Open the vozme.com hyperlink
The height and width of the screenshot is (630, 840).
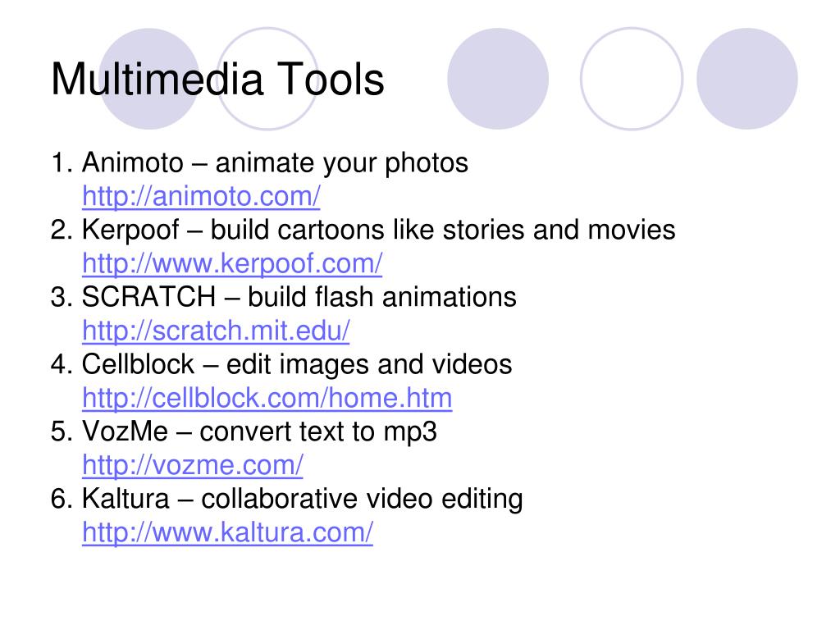tap(193, 465)
